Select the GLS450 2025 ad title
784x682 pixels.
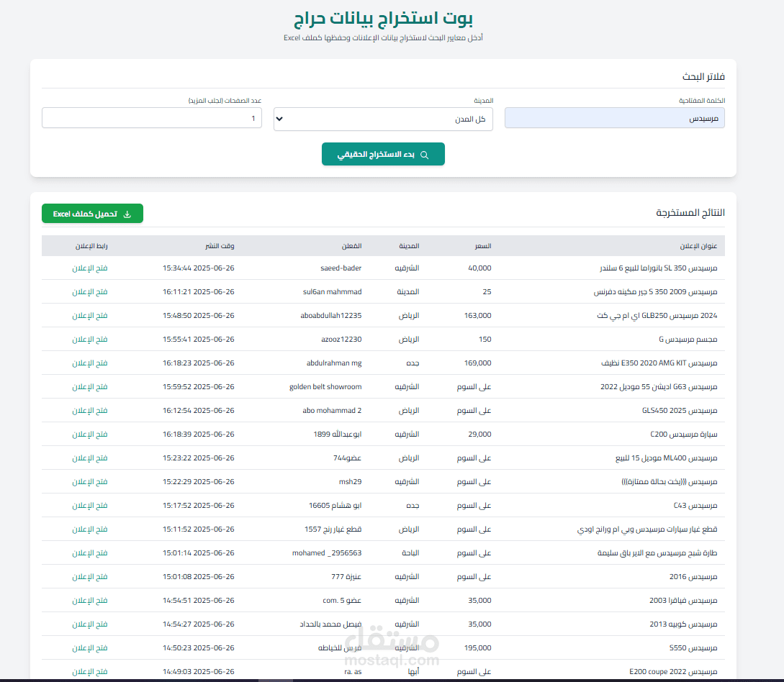click(680, 411)
